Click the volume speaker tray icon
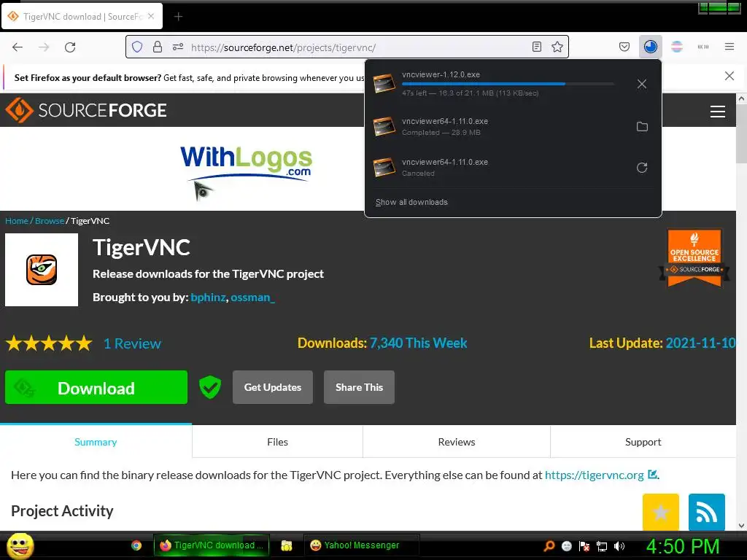This screenshot has height=560, width=747. tap(619, 545)
